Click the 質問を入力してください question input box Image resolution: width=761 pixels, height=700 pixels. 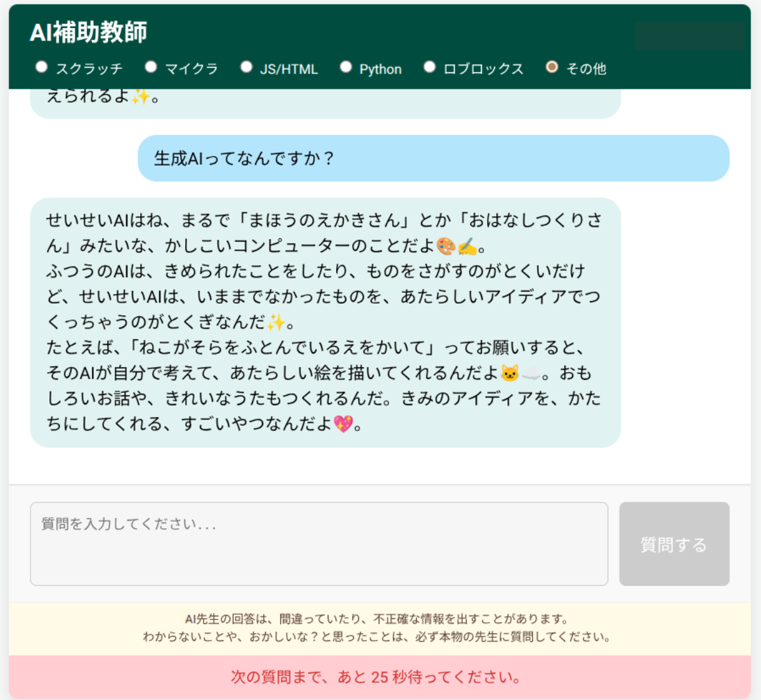pyautogui.click(x=319, y=544)
